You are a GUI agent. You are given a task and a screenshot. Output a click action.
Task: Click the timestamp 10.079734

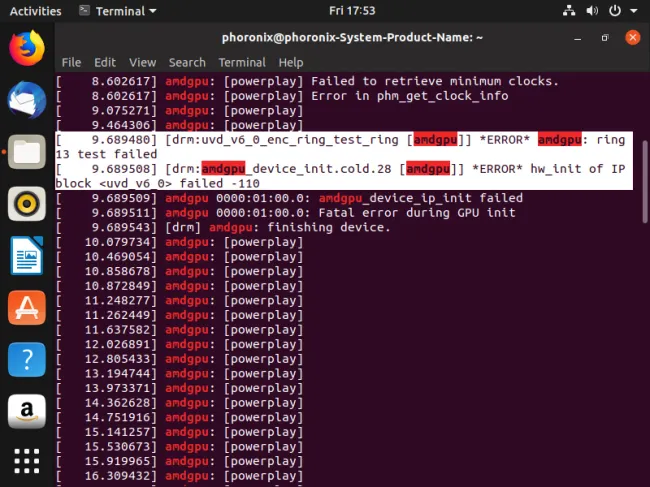(117, 242)
